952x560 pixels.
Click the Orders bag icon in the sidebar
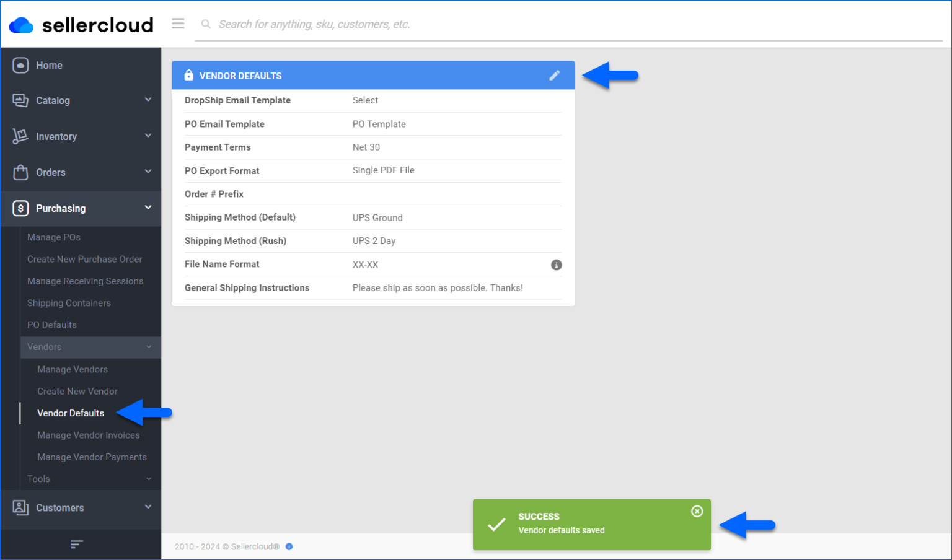[20, 172]
